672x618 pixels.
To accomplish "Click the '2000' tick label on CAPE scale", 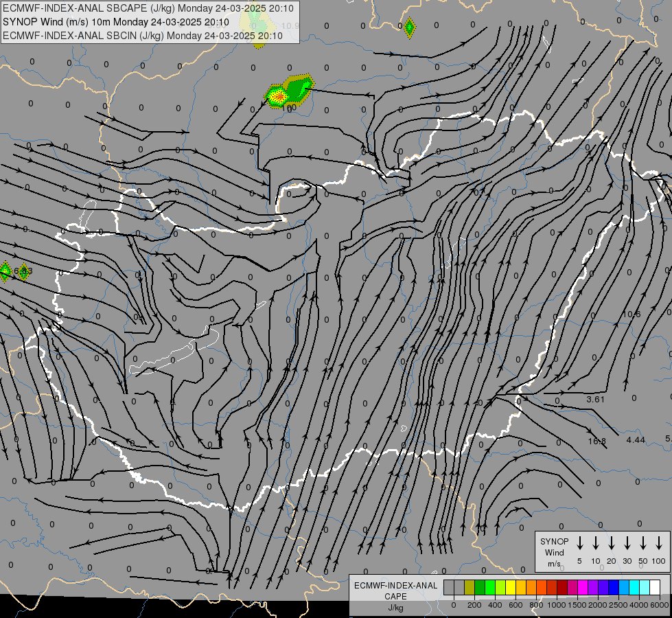I will [597, 605].
